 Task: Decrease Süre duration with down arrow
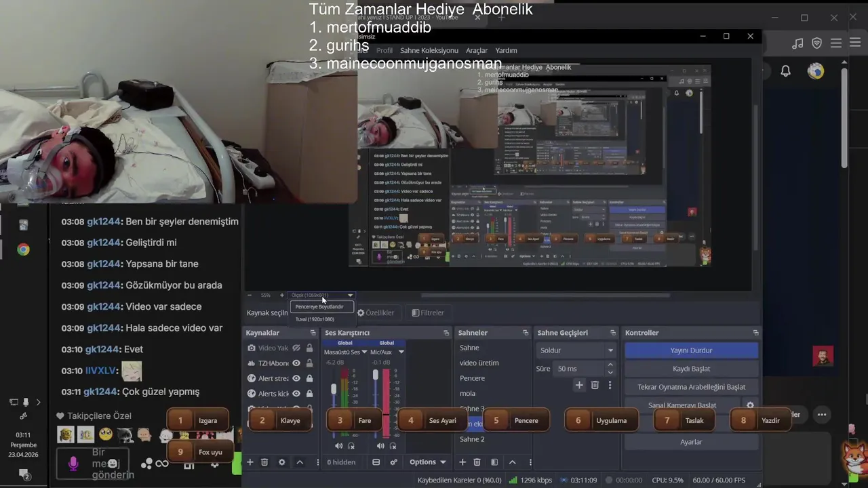click(x=610, y=372)
